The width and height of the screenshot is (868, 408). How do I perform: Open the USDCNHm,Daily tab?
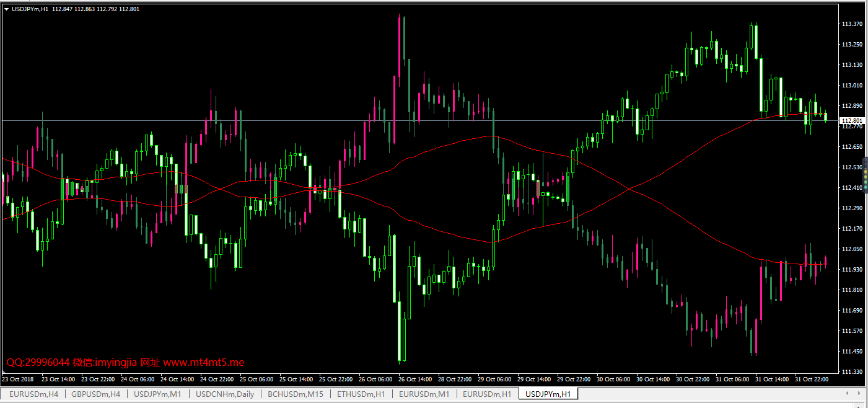tap(225, 394)
